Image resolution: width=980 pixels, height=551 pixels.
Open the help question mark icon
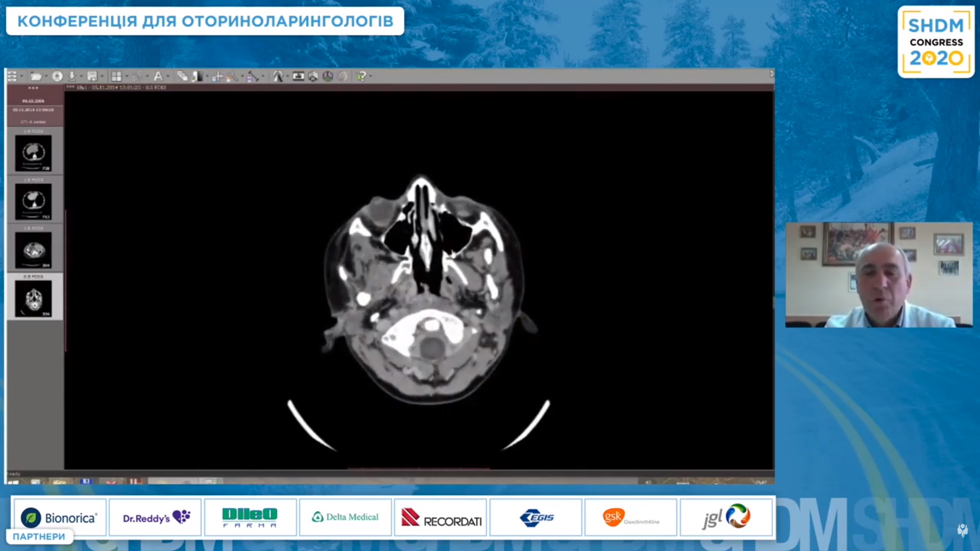tap(361, 77)
